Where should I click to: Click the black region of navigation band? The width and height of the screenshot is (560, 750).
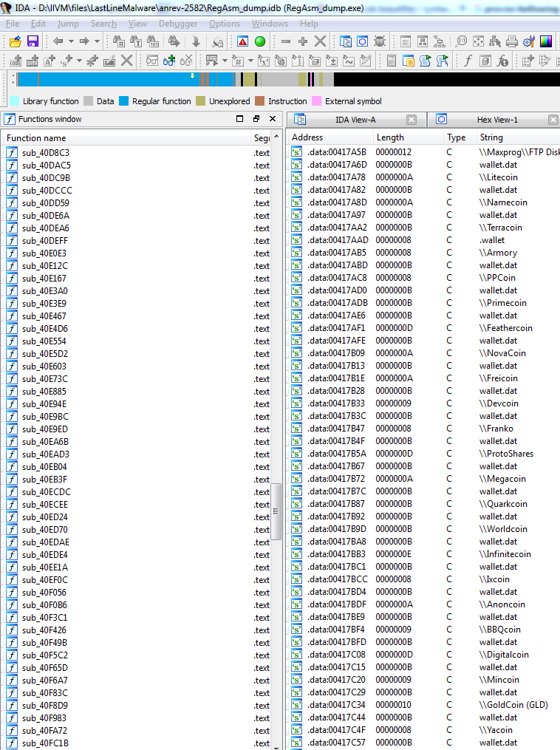(447, 79)
